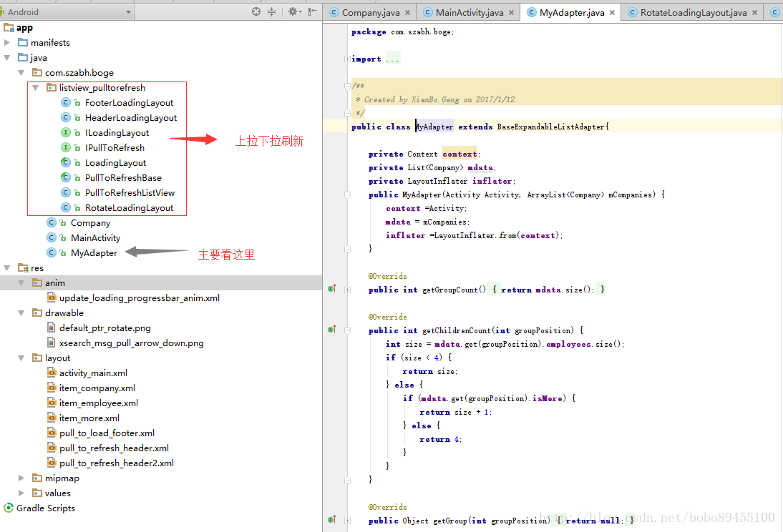783x532 pixels.
Task: Click the update_loading_progressbar_anim.xml file icon
Action: 52,297
